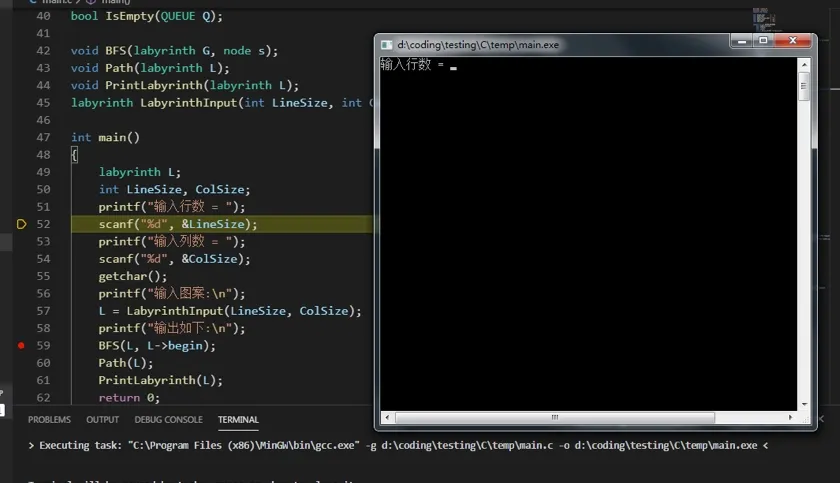Viewport: 840px width, 483px height.
Task: Click the PrintLabyrinth(L) call on line 61
Action: click(x=160, y=380)
